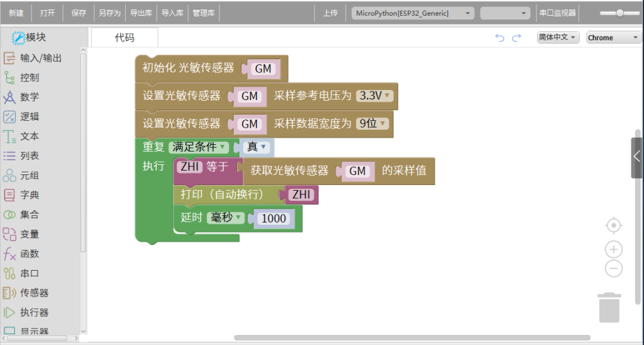The height and width of the screenshot is (345, 644).
Task: Open the 串口 block category
Action: coord(30,273)
